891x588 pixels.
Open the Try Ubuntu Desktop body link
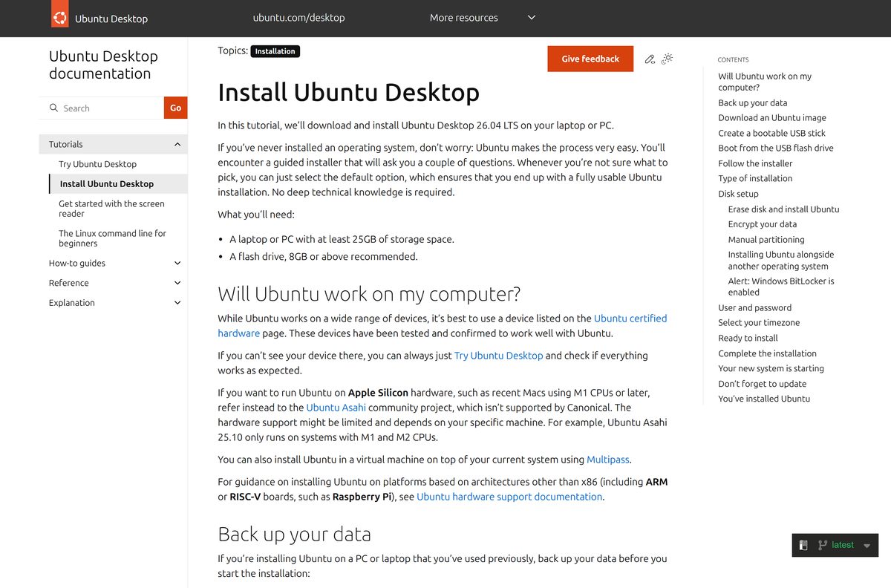[x=499, y=356]
